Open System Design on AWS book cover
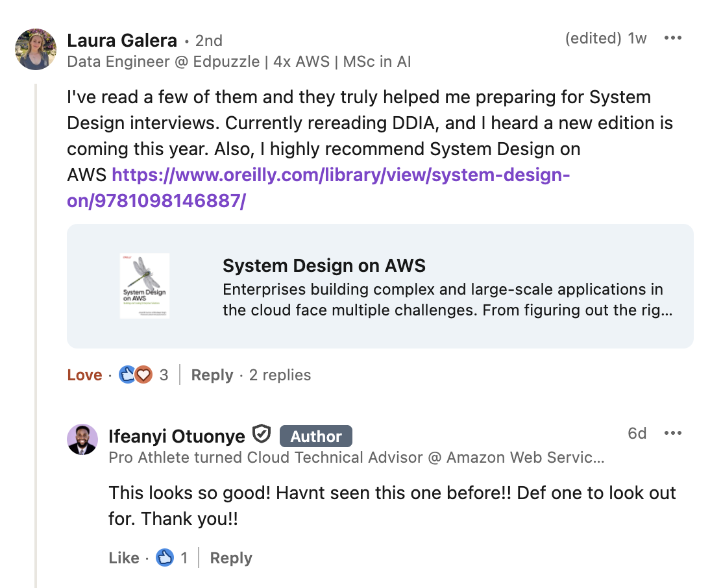Screen dimensions: 710x588 pyautogui.click(x=145, y=286)
